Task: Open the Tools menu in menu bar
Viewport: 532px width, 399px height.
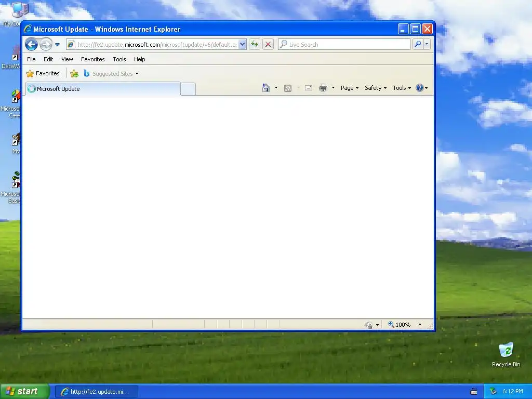Action: pos(119,59)
